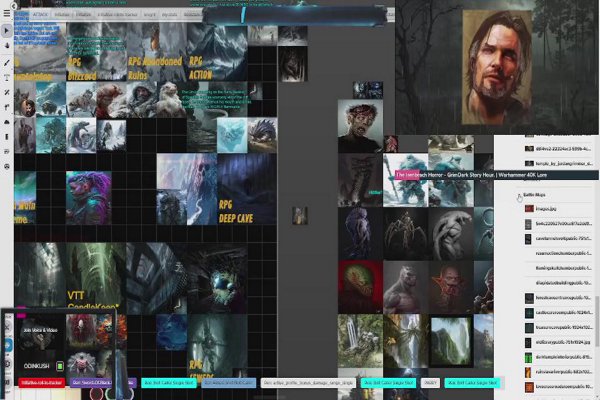Viewport: 600px width, 400px height.
Task: Select the first Initiative macro tab after ATTACK
Action: pyautogui.click(x=62, y=15)
